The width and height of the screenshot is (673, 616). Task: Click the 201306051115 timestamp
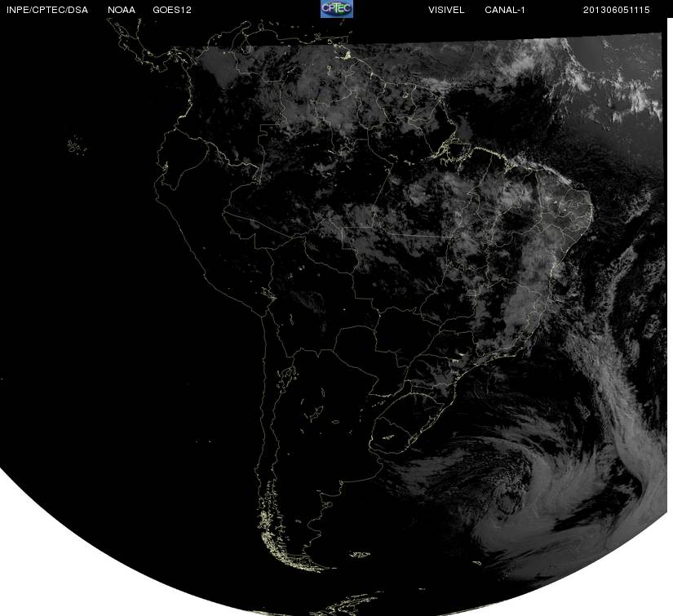click(617, 10)
